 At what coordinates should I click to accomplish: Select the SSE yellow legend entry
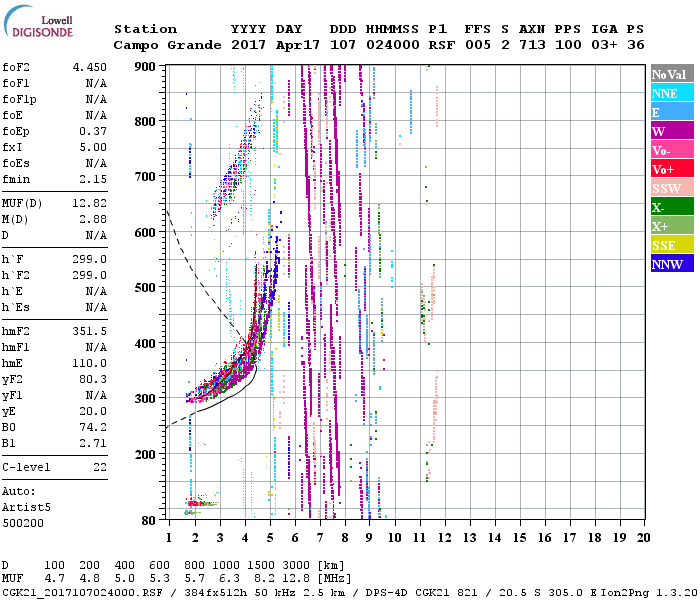pyautogui.click(x=672, y=245)
